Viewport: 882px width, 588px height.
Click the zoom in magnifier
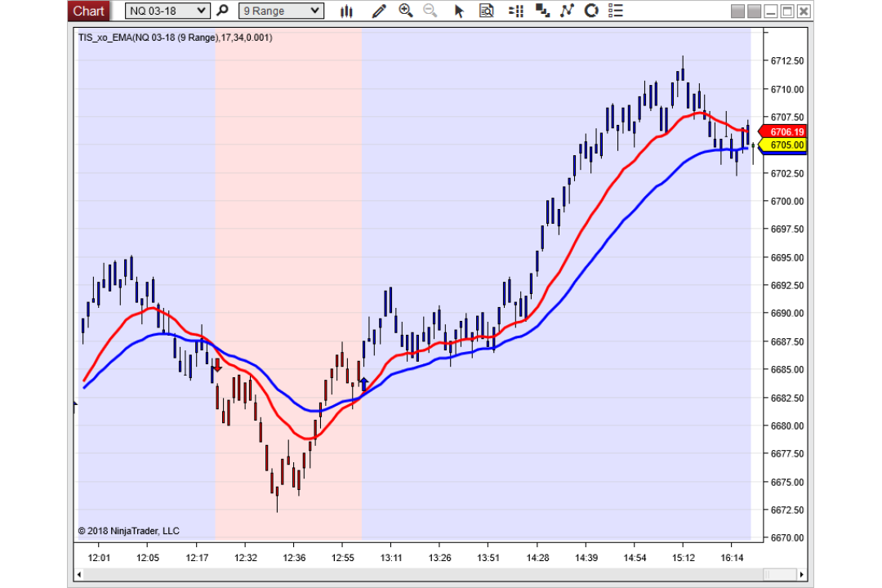tap(405, 10)
